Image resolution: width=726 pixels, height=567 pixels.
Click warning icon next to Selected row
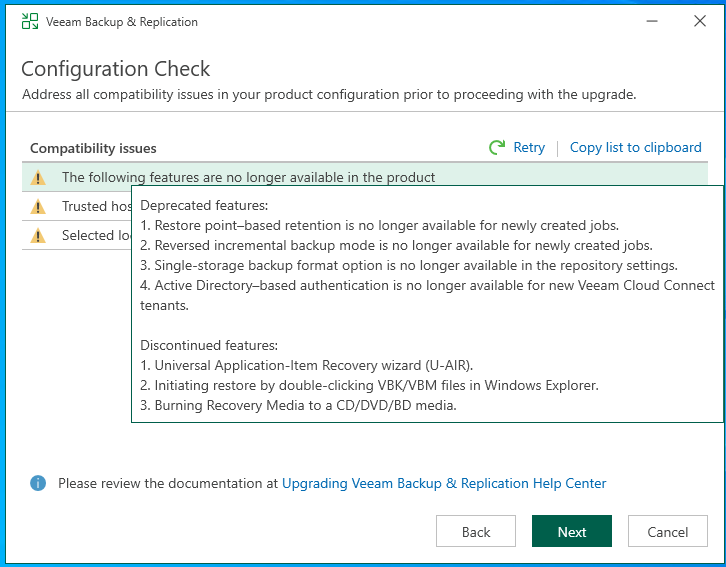pos(38,235)
